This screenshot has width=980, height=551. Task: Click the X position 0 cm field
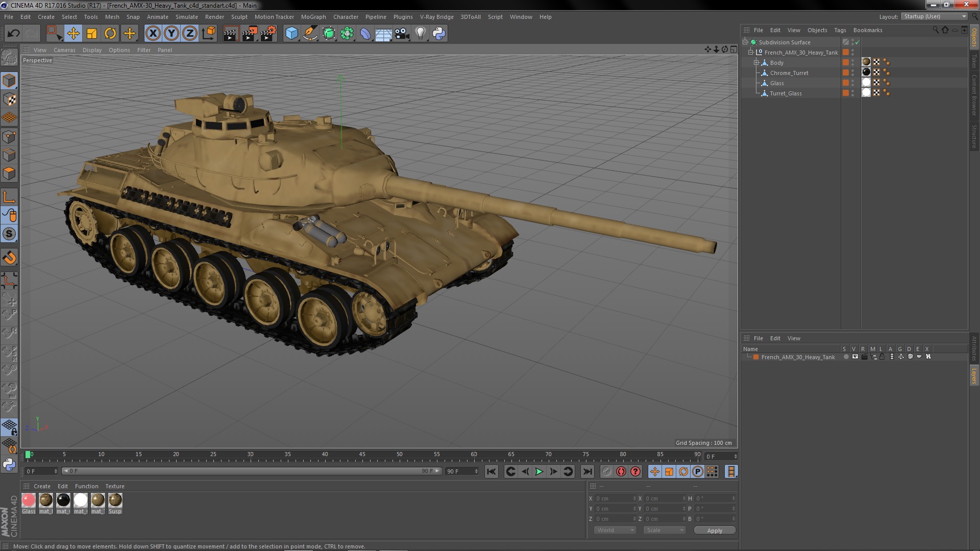coord(616,498)
